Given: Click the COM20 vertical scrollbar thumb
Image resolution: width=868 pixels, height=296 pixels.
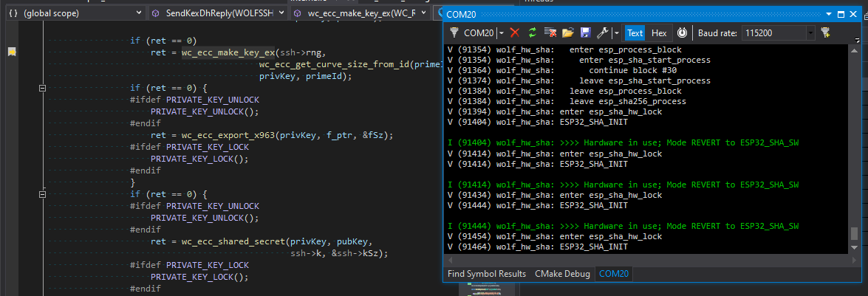Looking at the screenshot, I should (x=854, y=233).
